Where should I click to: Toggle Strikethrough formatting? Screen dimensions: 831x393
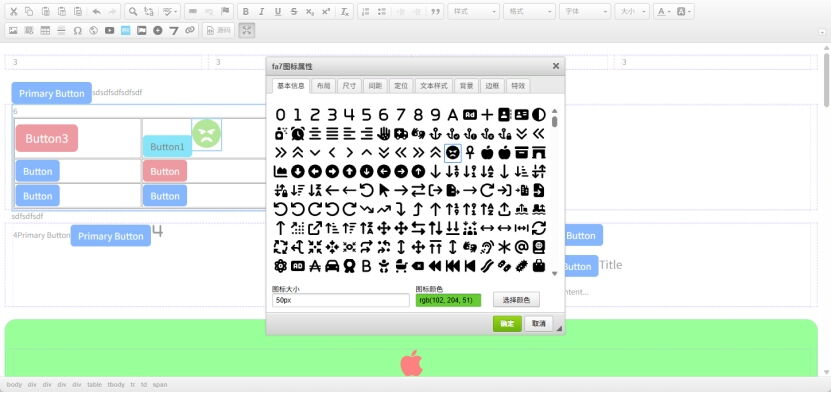(x=294, y=12)
